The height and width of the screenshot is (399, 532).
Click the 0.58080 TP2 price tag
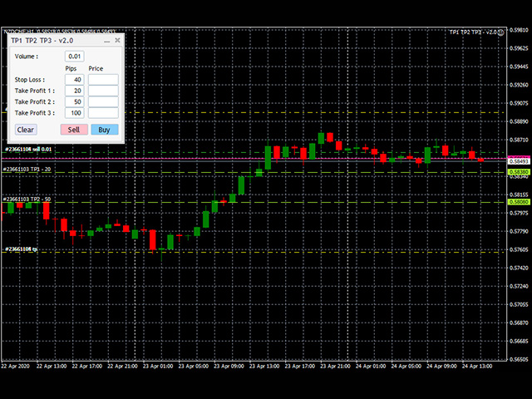click(x=519, y=202)
